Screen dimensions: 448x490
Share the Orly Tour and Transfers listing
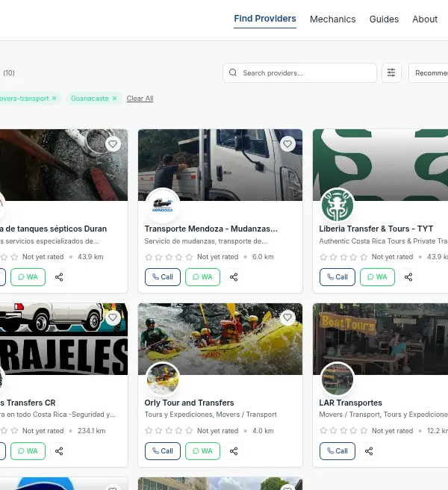[x=234, y=451]
